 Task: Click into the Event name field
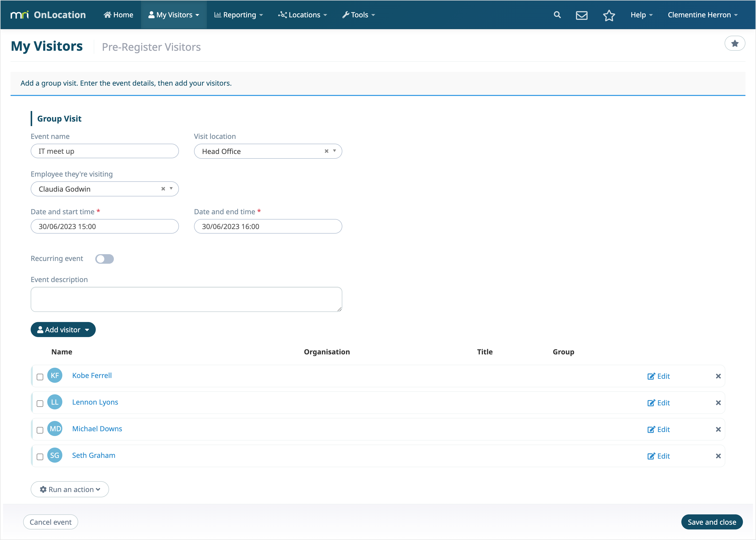coord(105,151)
